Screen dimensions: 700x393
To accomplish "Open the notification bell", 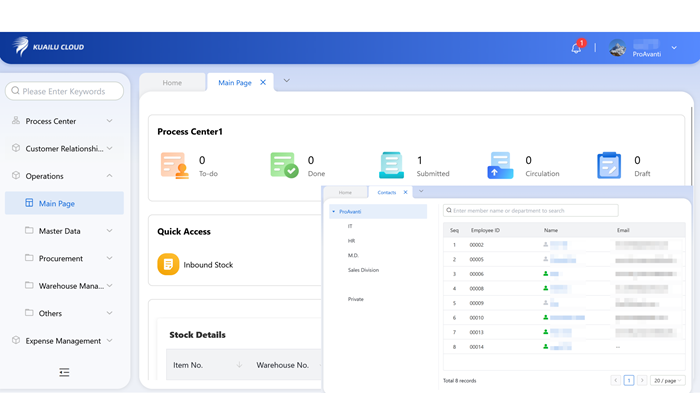I will coord(576,48).
